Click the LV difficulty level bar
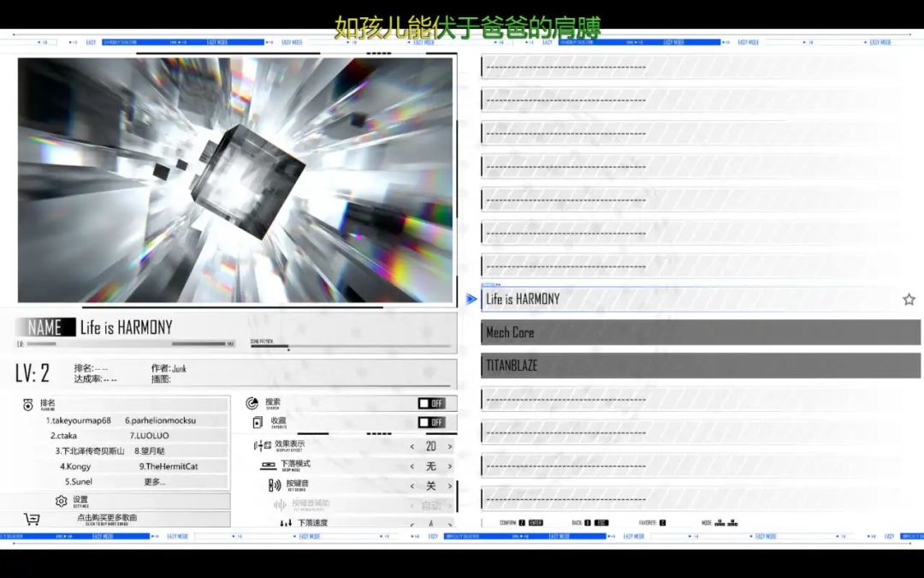 [126, 344]
